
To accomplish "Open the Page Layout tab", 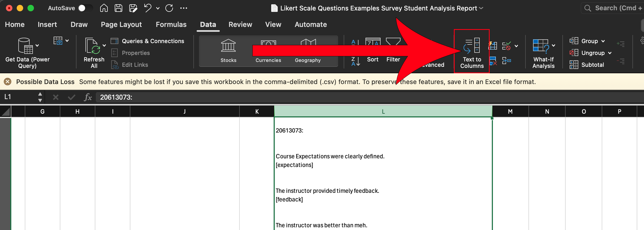I will (x=121, y=25).
